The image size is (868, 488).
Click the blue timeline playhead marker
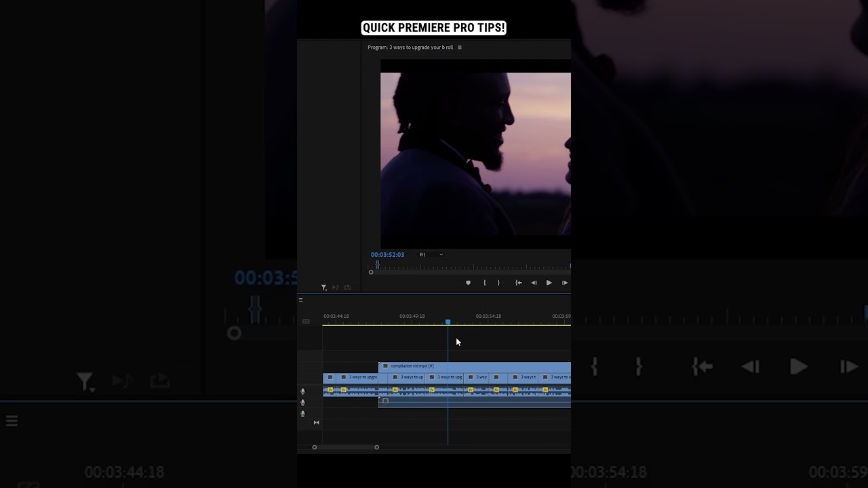(448, 322)
